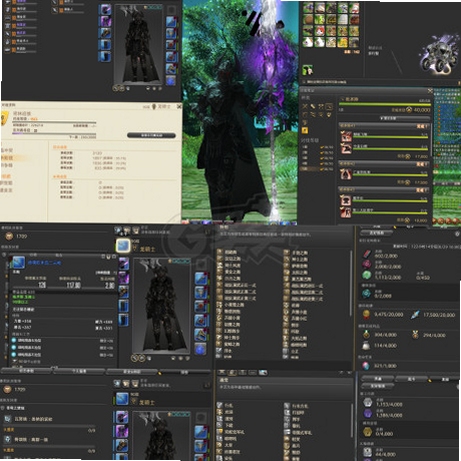The width and height of the screenshot is (461, 461).
Task: Toggle leftmost display option below top Character window preview
Action: pyautogui.click(x=148, y=89)
